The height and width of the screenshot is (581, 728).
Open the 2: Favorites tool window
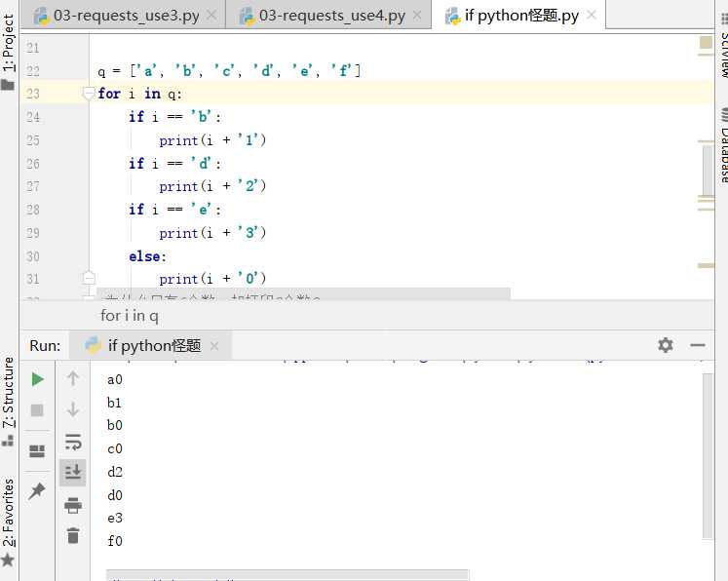[9, 513]
